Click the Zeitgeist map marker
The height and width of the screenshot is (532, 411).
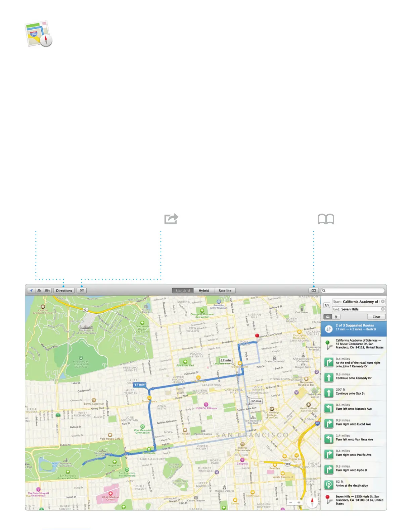[x=242, y=460]
